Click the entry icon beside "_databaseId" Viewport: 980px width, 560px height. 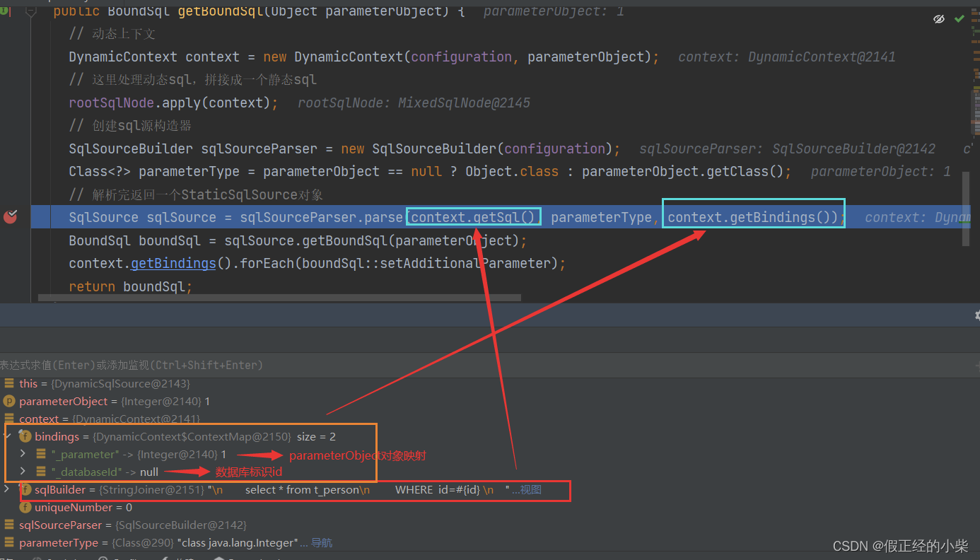click(x=42, y=472)
